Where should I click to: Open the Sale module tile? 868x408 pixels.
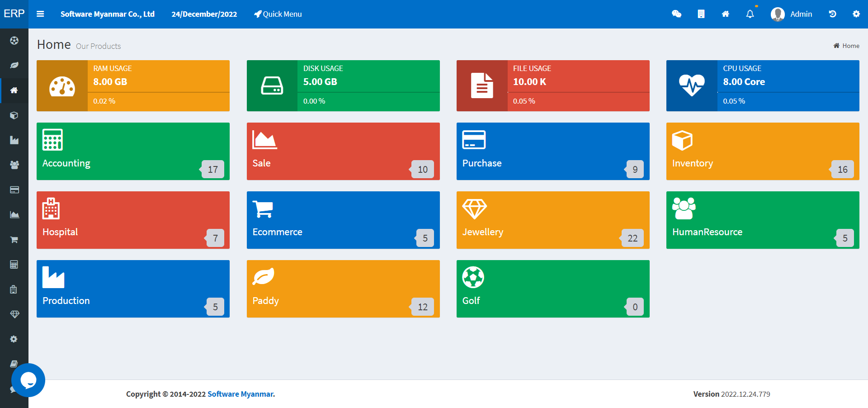[343, 151]
